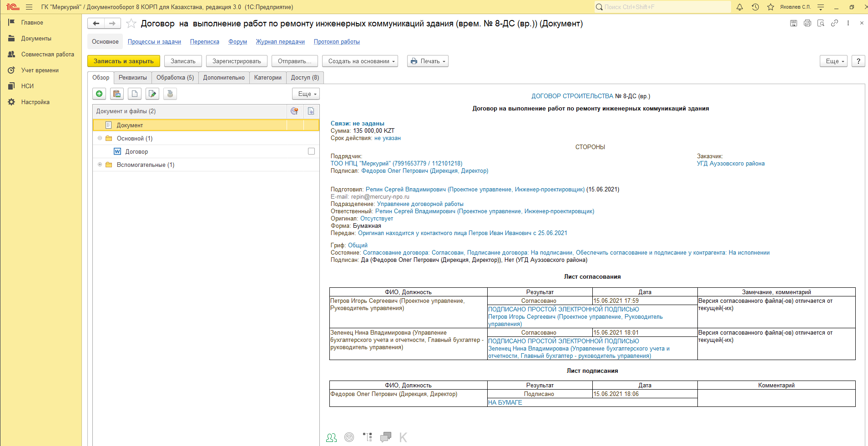
Task: Click the printer icon in document header
Action: [x=807, y=23]
